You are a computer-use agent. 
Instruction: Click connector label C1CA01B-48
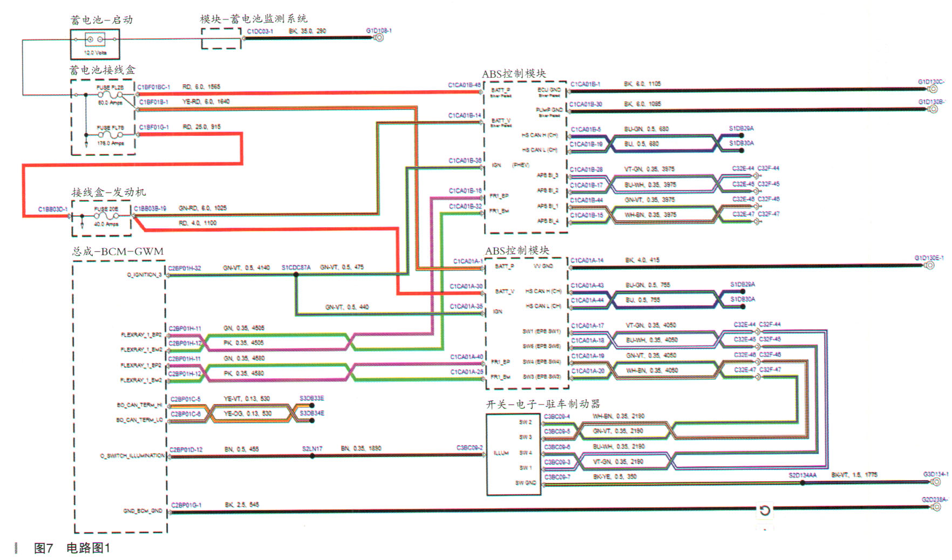[464, 85]
